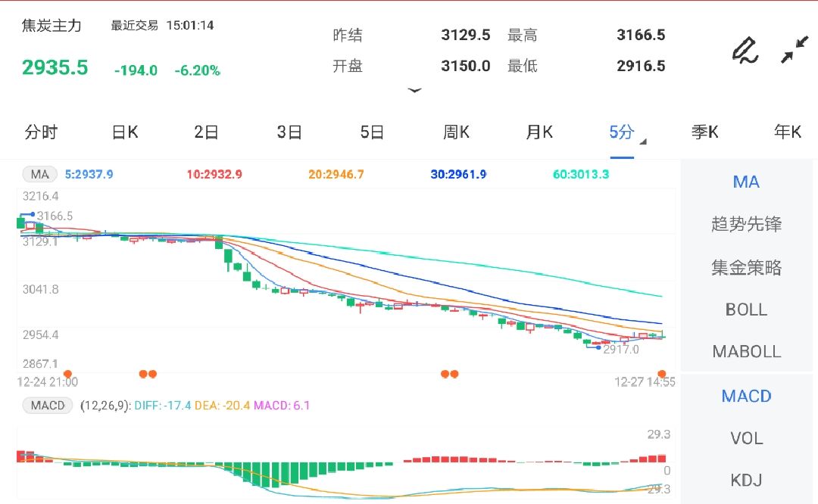Click the 12-27 14:55 end date label
818x504 pixels.
click(645, 382)
